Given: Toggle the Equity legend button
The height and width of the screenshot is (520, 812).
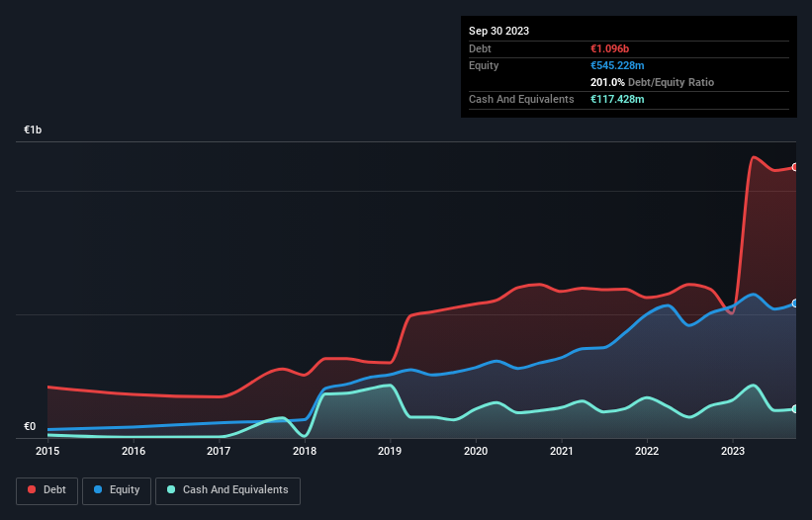Looking at the screenshot, I should click(118, 490).
